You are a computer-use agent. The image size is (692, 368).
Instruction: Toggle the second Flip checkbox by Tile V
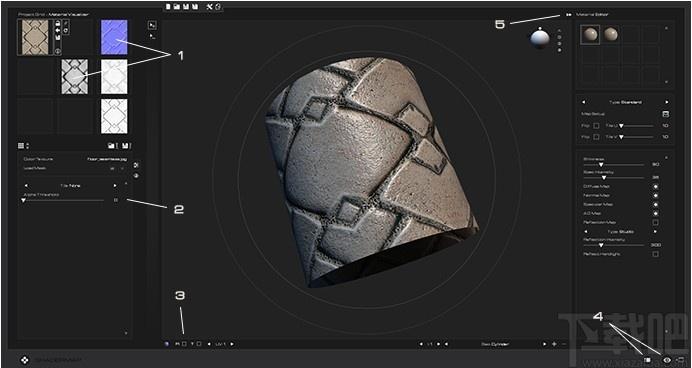(x=596, y=137)
